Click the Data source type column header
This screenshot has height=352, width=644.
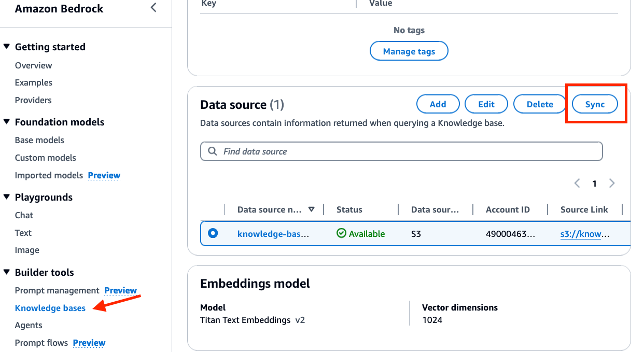coord(435,209)
